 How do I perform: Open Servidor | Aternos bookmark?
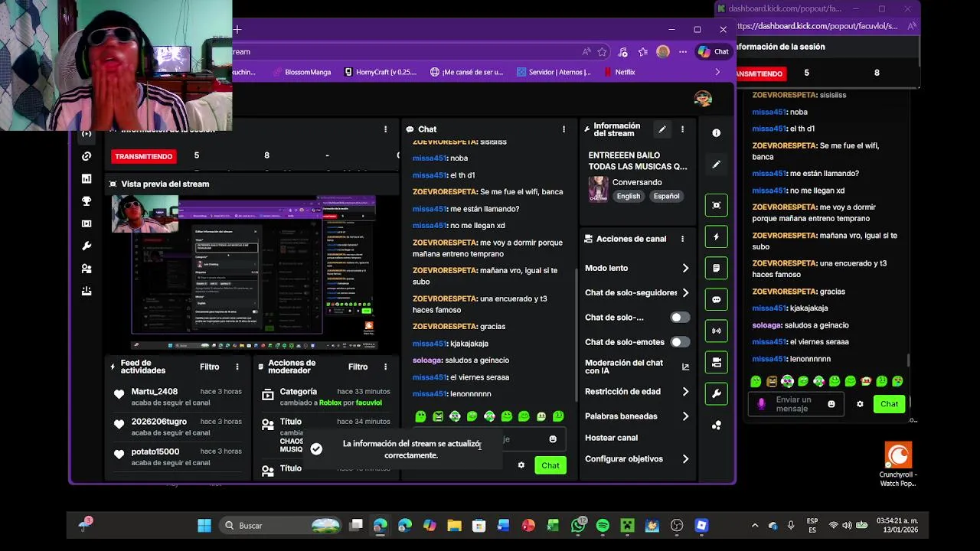[554, 72]
